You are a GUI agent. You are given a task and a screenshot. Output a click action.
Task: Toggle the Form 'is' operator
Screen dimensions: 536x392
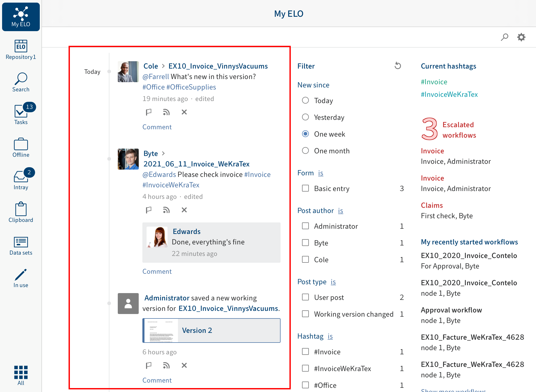pos(321,173)
